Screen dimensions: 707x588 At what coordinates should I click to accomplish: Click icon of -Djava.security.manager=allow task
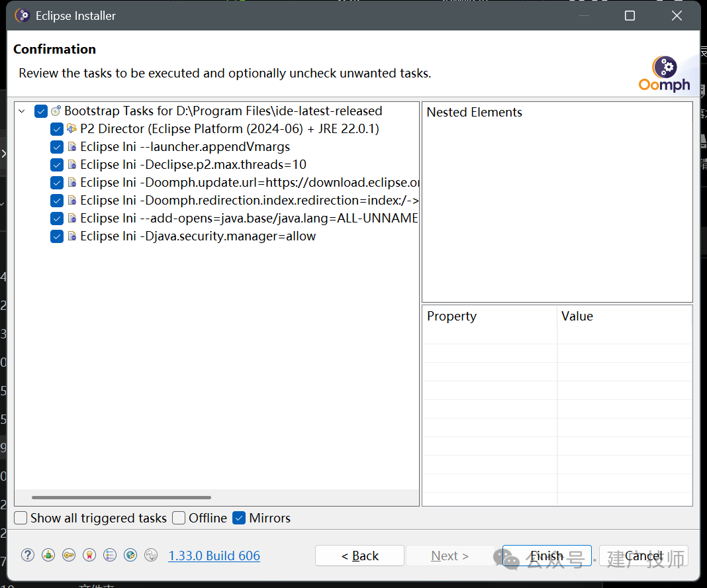71,236
